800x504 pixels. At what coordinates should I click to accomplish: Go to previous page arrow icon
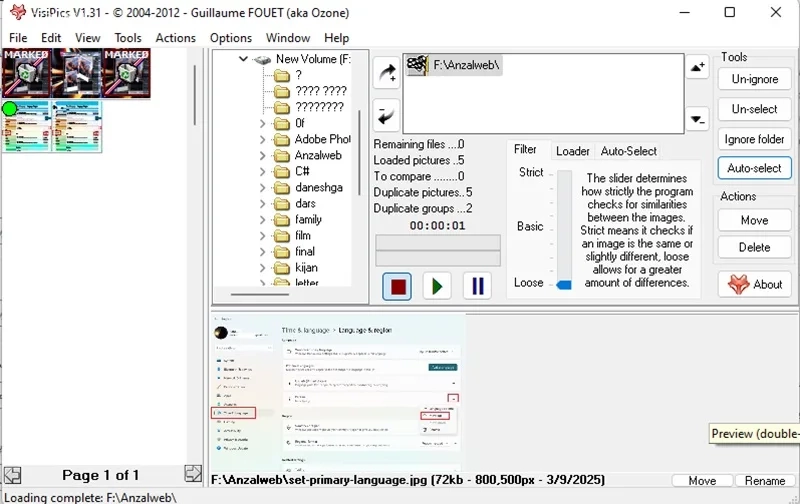click(x=12, y=475)
